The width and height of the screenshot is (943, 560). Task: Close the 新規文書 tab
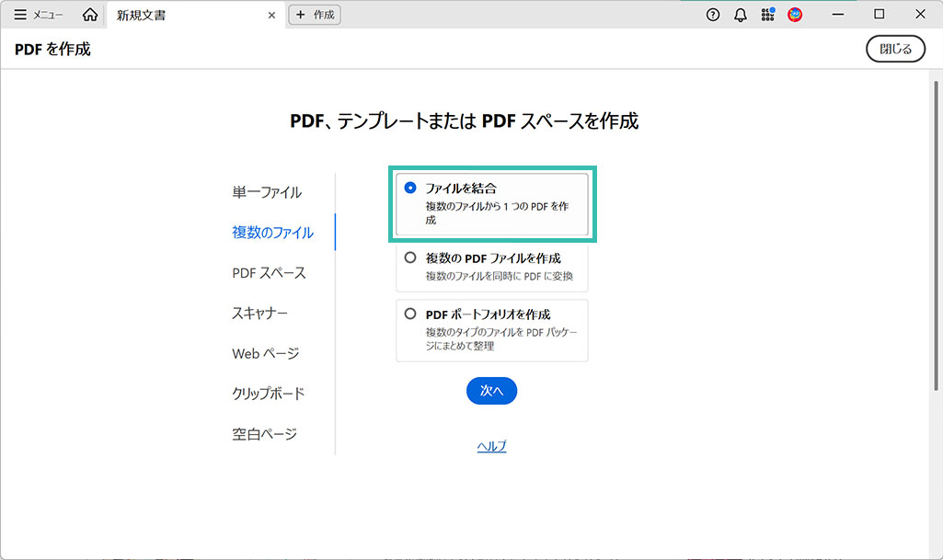click(x=271, y=15)
